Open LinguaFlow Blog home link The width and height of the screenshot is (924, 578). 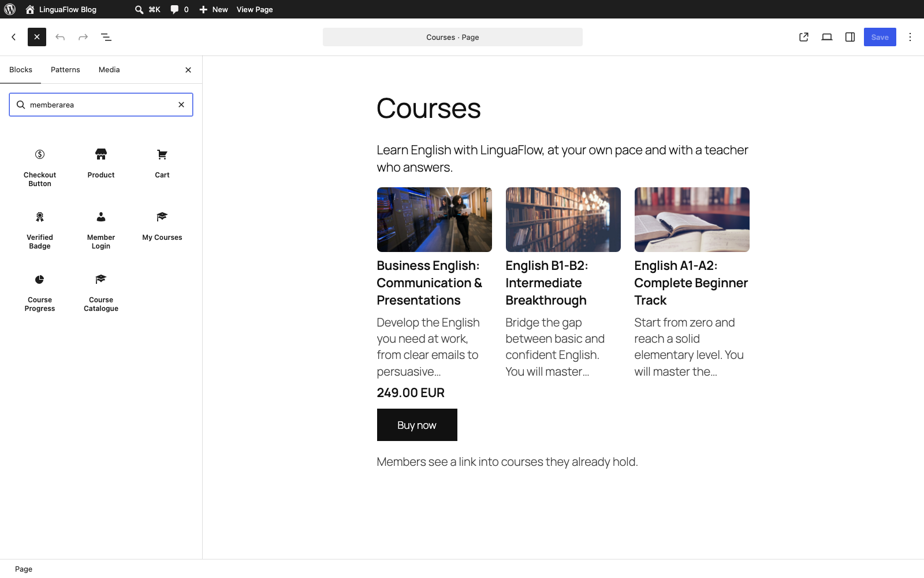tap(61, 9)
